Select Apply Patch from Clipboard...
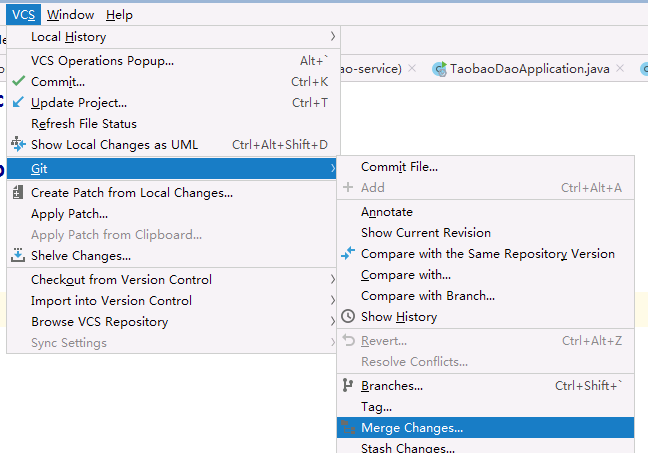The width and height of the screenshot is (648, 453). coord(172,235)
